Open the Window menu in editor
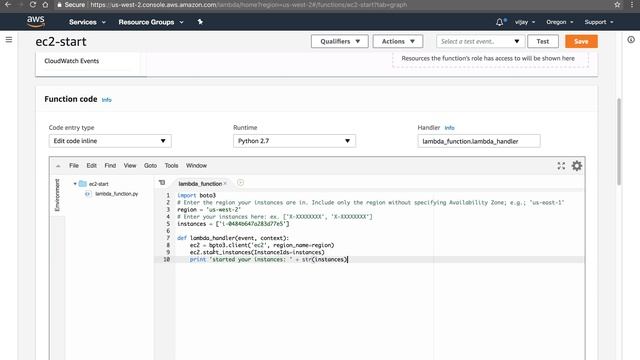This screenshot has width=640, height=360. (x=196, y=166)
